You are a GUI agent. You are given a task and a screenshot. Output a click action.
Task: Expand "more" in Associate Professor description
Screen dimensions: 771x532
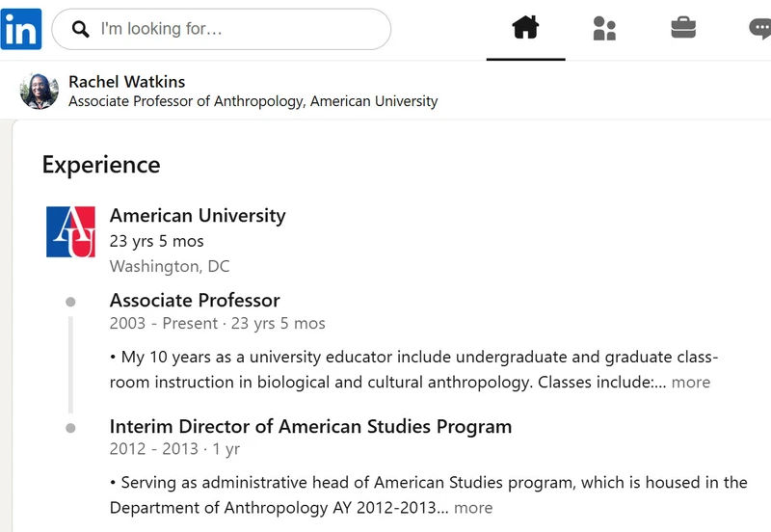pos(691,382)
